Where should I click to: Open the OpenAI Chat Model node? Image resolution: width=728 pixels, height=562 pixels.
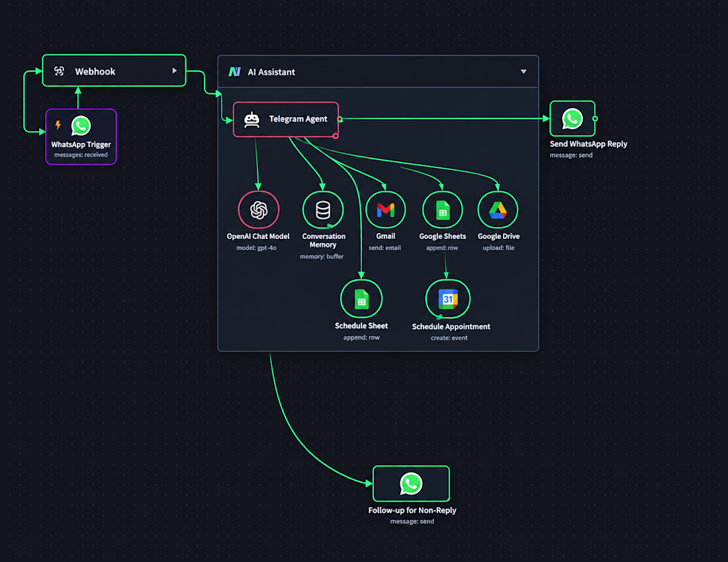coord(259,210)
